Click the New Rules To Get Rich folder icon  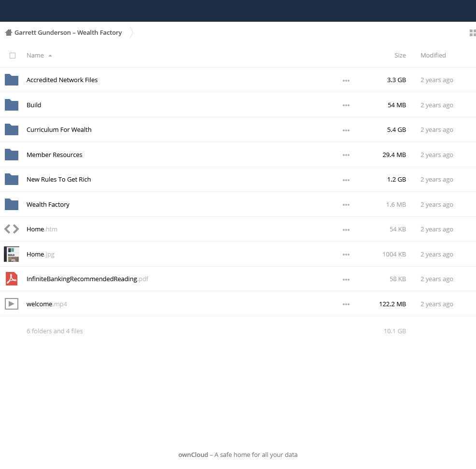(12, 180)
